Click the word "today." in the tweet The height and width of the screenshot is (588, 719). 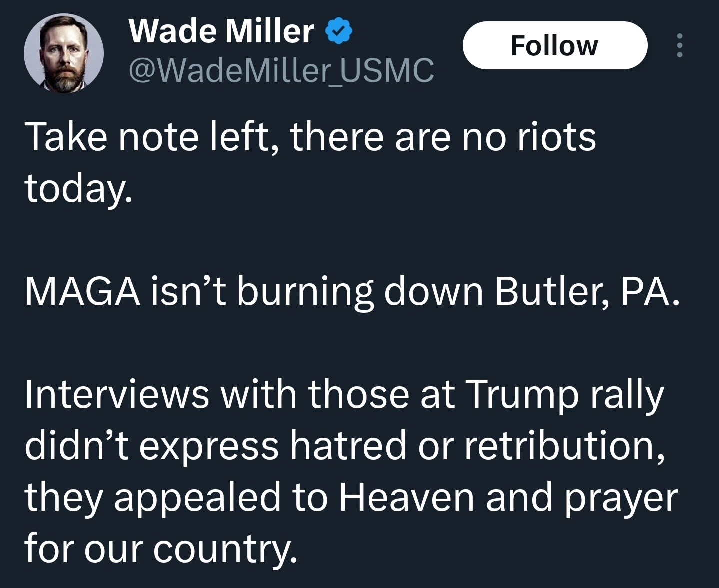(x=78, y=189)
